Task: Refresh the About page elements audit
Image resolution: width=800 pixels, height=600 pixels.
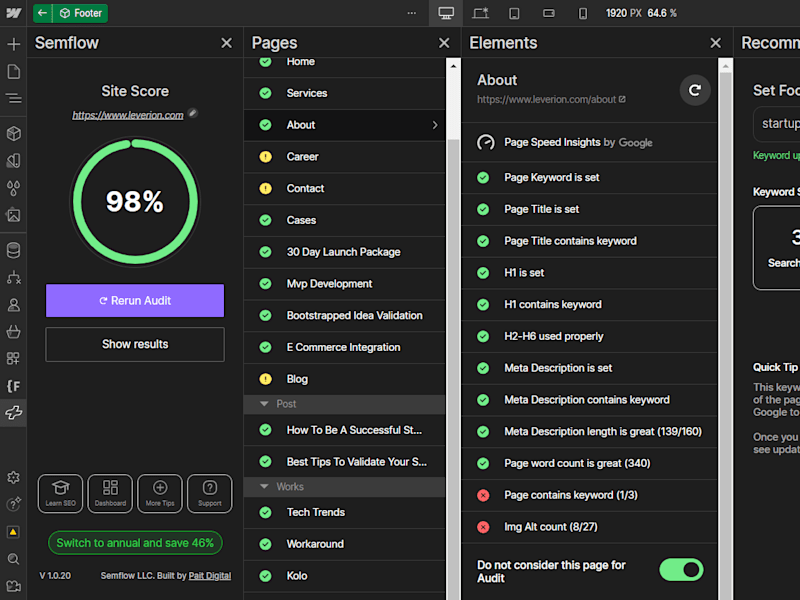Action: click(x=694, y=90)
